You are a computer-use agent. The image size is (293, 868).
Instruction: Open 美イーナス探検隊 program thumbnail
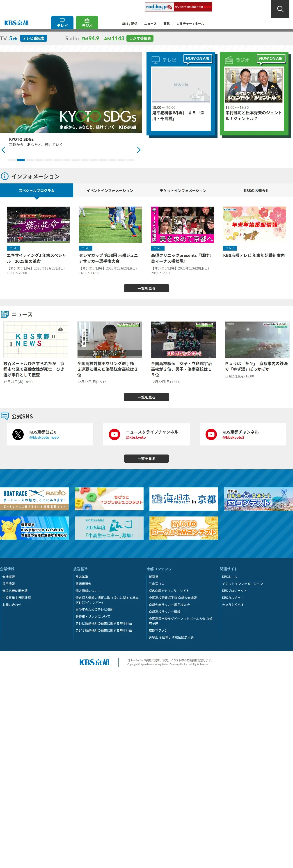(x=182, y=225)
